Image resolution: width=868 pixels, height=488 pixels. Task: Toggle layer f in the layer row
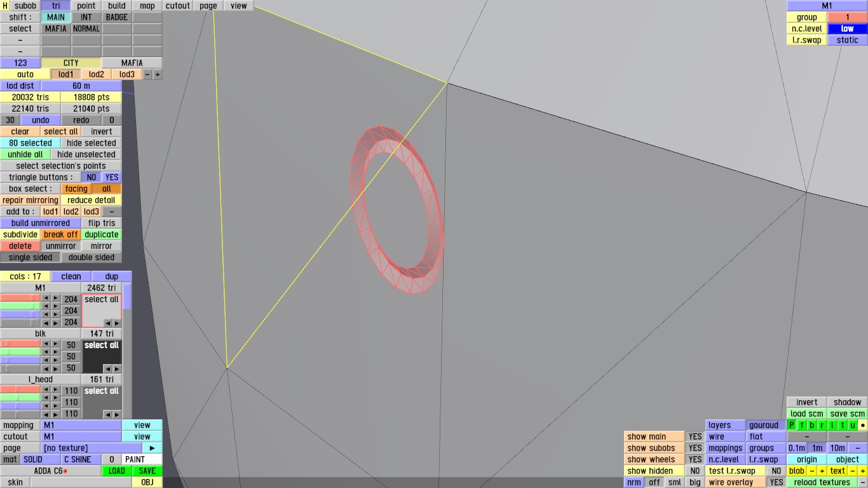pyautogui.click(x=802, y=425)
